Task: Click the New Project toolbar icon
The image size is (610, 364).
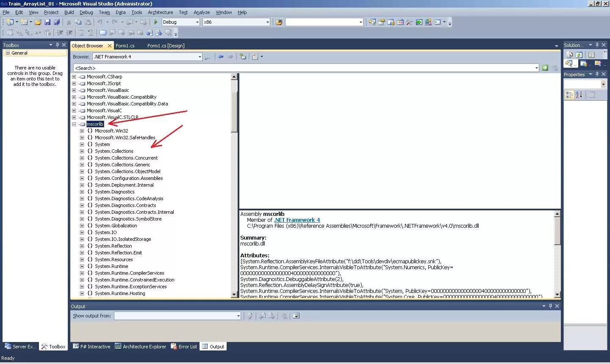Action: tap(10, 22)
